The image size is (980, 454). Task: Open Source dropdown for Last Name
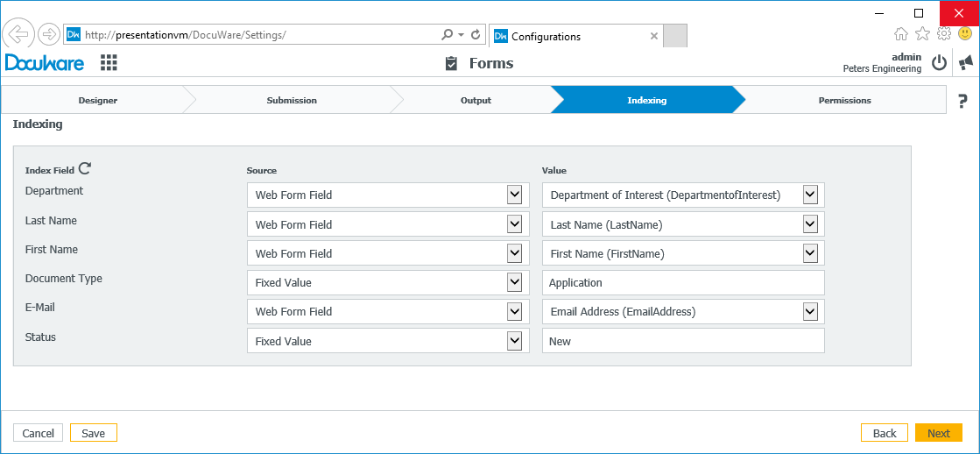(514, 223)
